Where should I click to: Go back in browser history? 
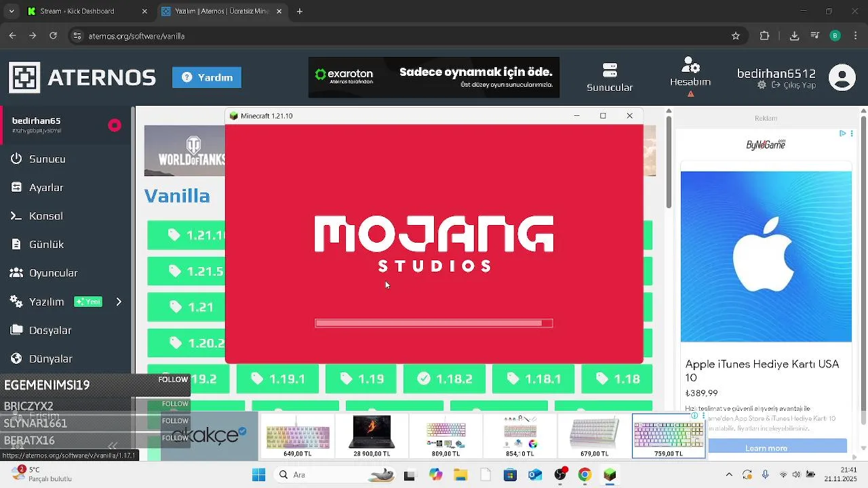[12, 36]
